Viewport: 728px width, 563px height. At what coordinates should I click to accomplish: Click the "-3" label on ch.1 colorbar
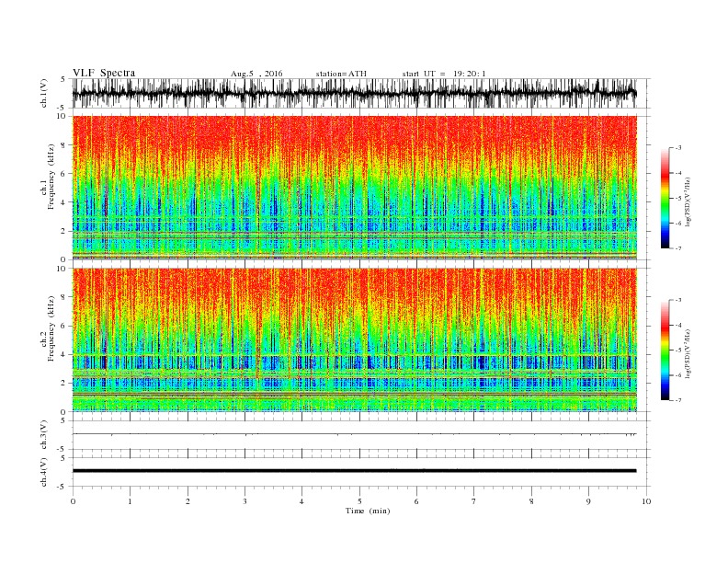tap(678, 148)
